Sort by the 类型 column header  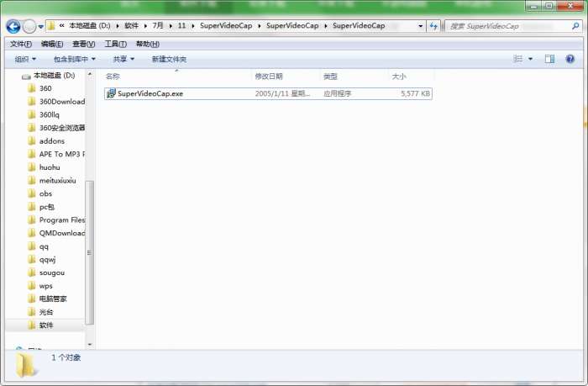click(330, 77)
